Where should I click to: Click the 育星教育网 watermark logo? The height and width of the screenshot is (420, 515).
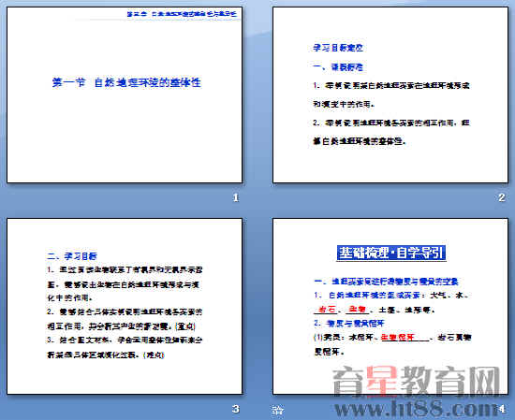coord(417,382)
